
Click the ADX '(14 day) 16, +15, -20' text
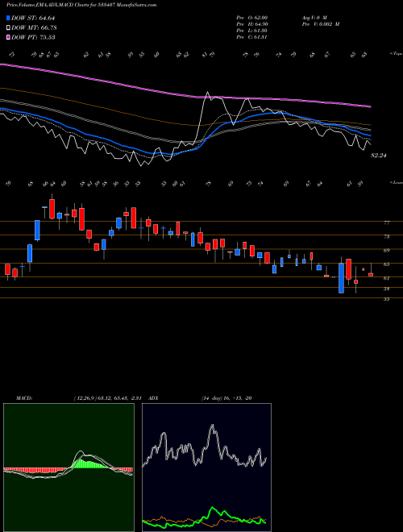tap(226, 398)
